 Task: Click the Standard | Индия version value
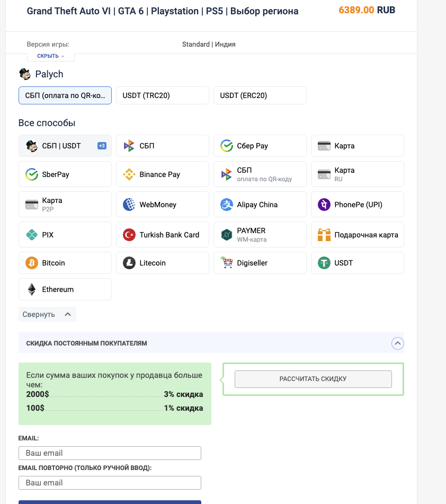click(209, 45)
